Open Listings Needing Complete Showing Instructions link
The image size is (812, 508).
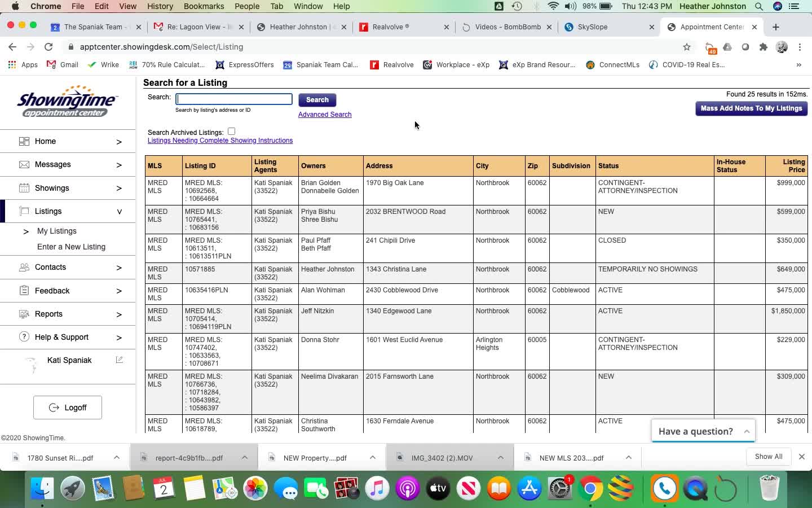coord(220,141)
